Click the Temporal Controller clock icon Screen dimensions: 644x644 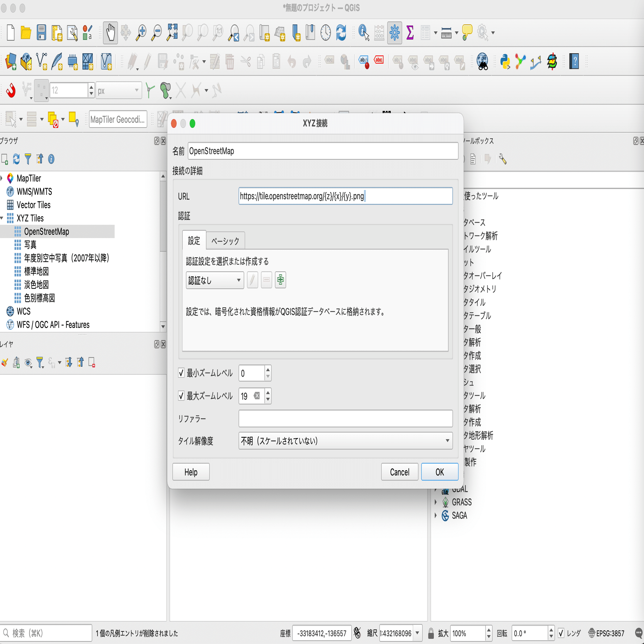tap(326, 33)
